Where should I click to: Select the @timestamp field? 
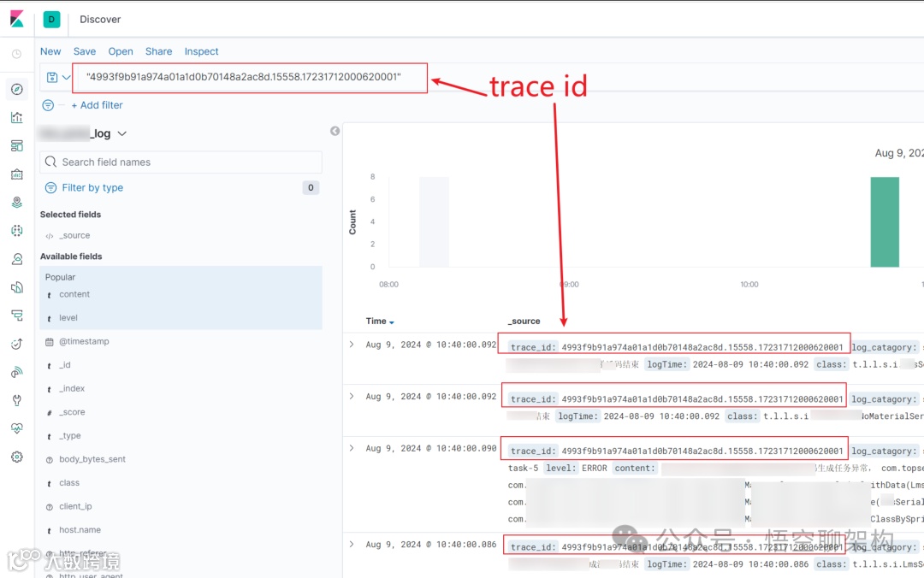84,341
